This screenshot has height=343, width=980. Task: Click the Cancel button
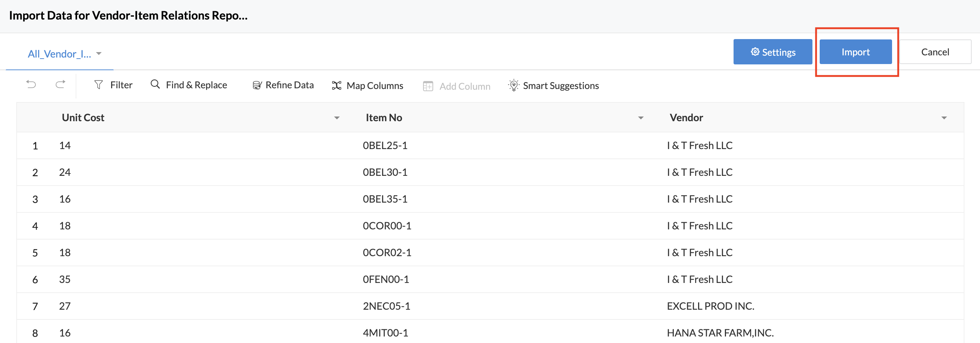click(935, 52)
